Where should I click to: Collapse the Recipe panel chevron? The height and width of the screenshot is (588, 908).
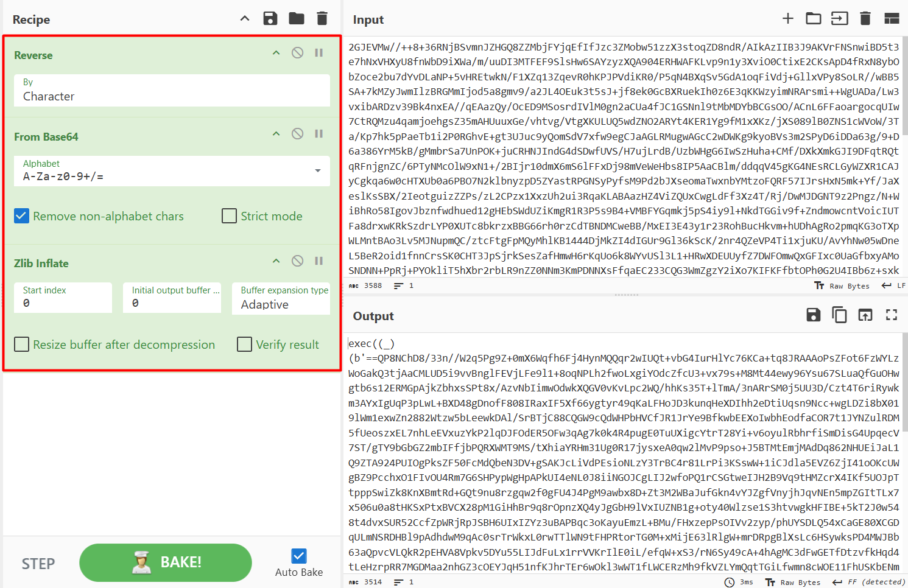coord(245,18)
